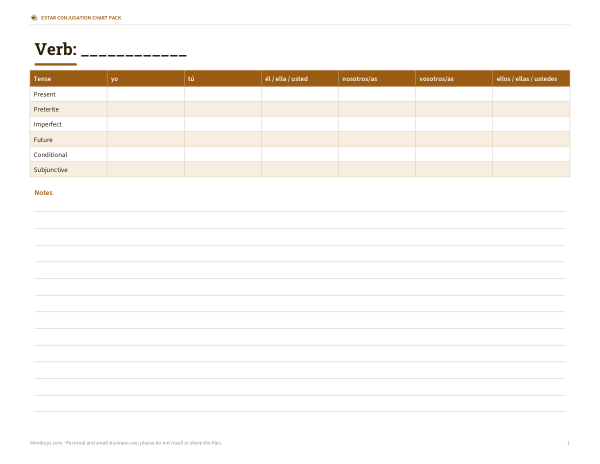Select the 'Imperfect' row label
600x464 pixels.
click(47, 124)
